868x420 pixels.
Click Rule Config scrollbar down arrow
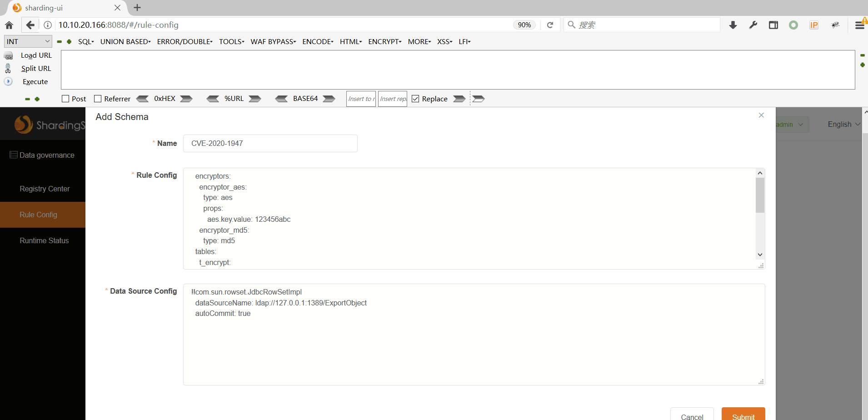[760, 255]
